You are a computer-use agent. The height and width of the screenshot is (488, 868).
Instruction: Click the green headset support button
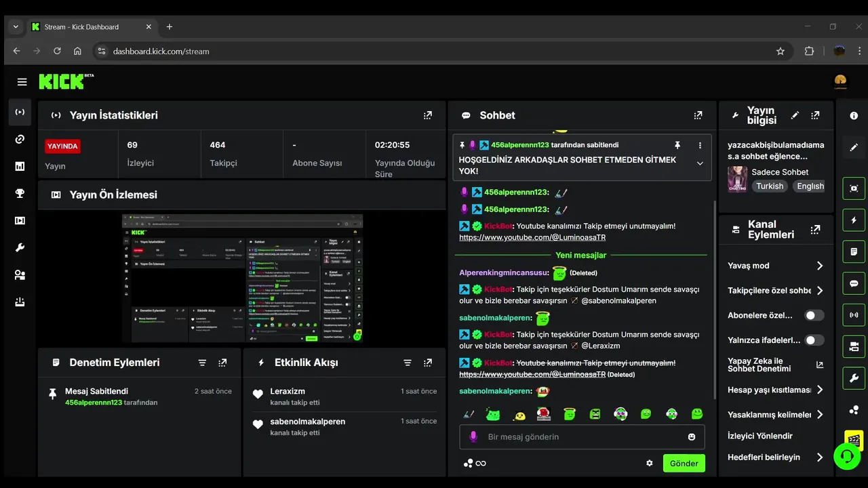point(846,456)
